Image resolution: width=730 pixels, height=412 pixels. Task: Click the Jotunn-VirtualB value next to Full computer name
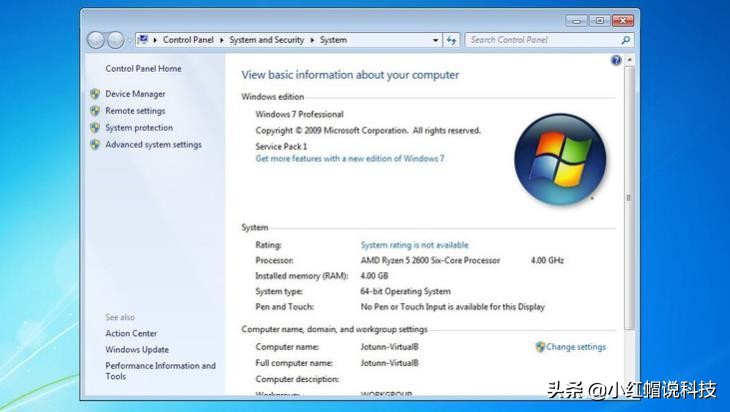[x=389, y=363]
